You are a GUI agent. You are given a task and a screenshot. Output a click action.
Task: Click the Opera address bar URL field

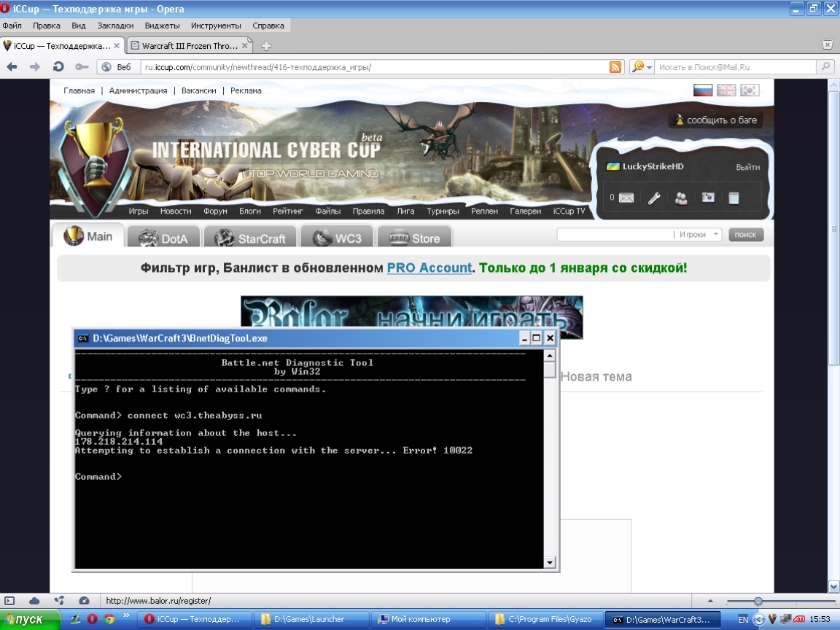pyautogui.click(x=375, y=67)
